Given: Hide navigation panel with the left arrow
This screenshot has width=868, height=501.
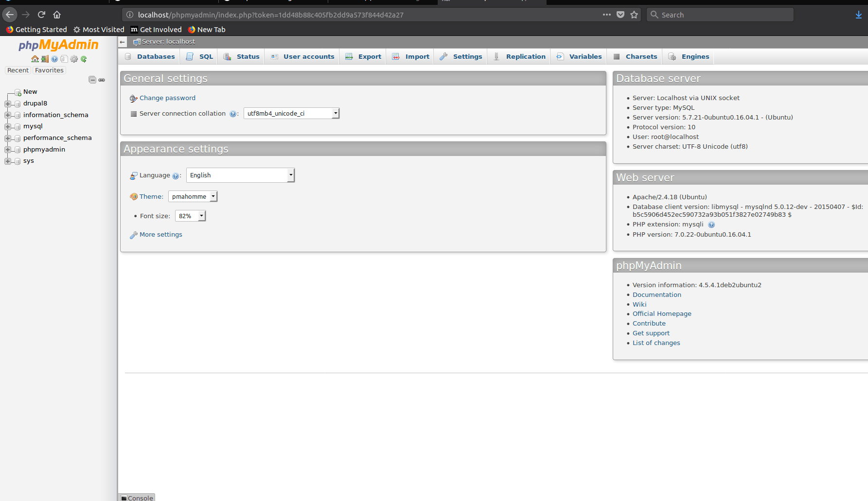Looking at the screenshot, I should [x=123, y=42].
